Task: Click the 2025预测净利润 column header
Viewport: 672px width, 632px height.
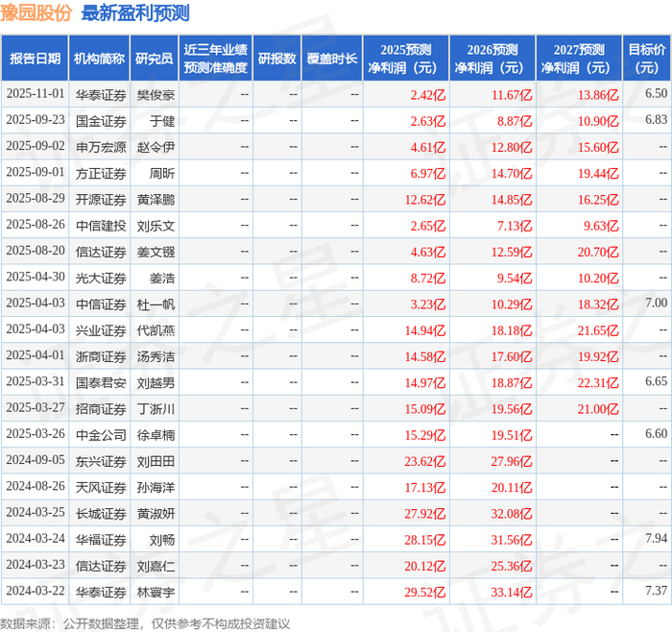Action: tap(406, 59)
